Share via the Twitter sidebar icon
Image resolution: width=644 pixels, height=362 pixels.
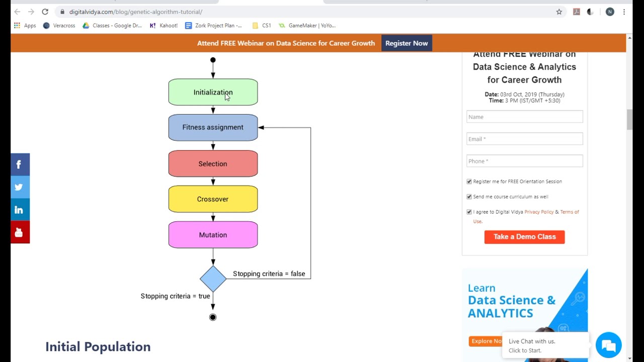[x=20, y=187]
